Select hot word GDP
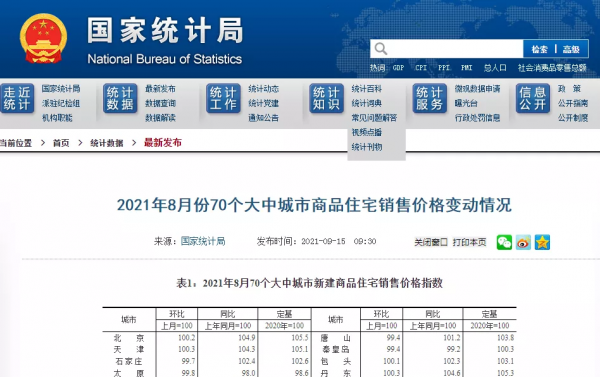The width and height of the screenshot is (600, 377). coord(398,68)
